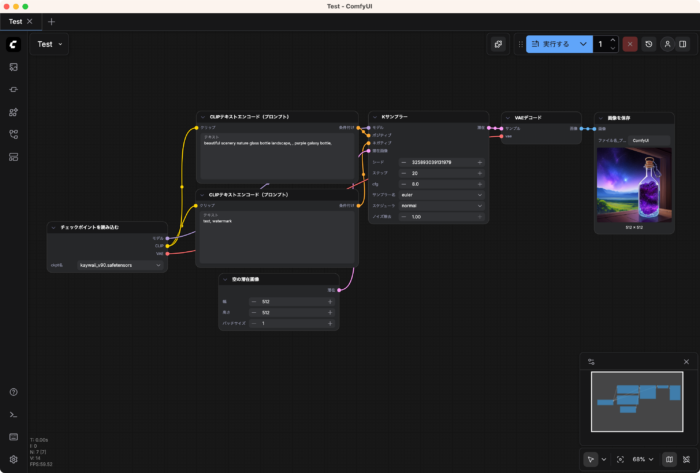The image size is (700, 473).
Task: Toggle link visibility in canvas toolbar
Action: [x=686, y=459]
